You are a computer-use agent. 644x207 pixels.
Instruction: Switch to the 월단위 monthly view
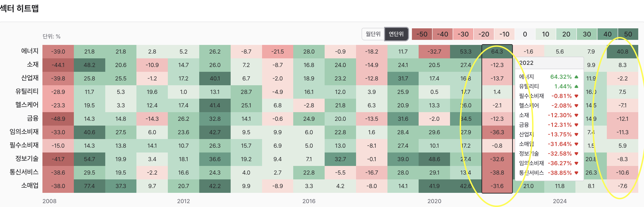[373, 34]
